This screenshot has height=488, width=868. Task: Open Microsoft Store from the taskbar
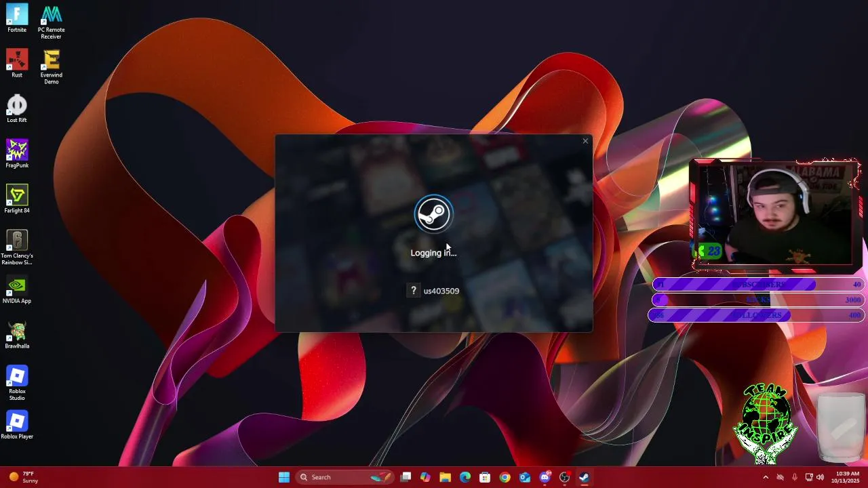point(485,477)
